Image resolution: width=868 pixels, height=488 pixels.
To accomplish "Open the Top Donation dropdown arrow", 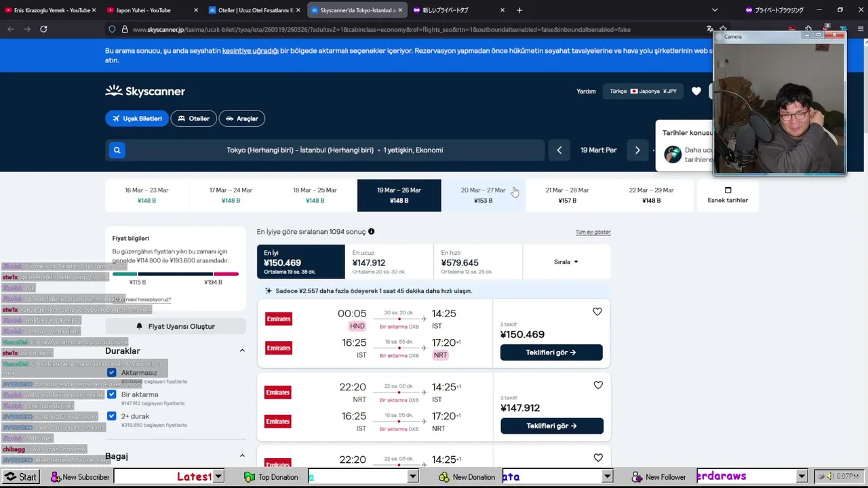I will 412,477.
